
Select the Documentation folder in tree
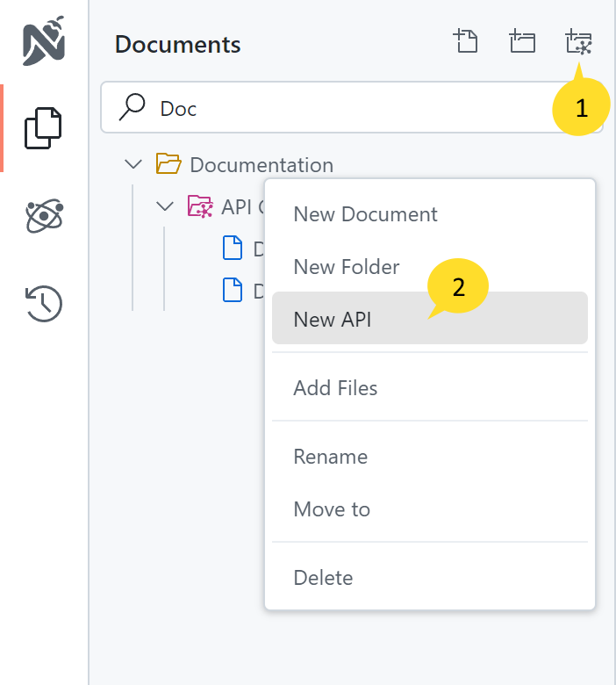coord(261,164)
